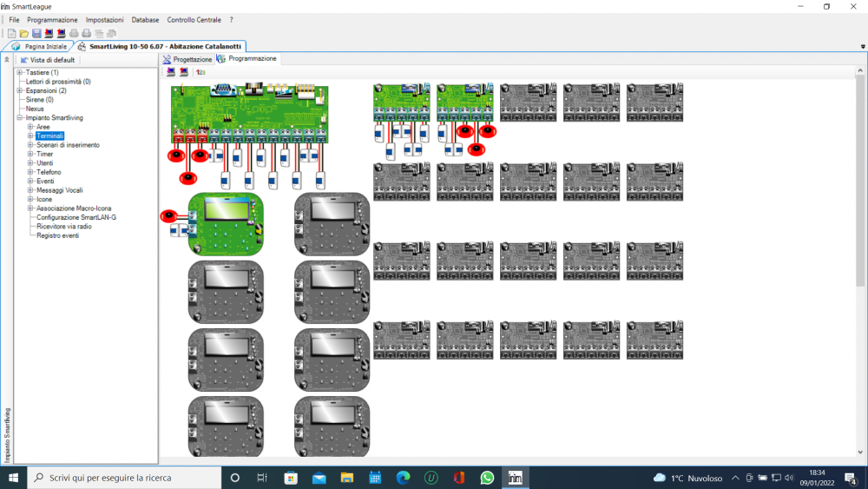Click the Open folder toolbar icon

coord(24,33)
